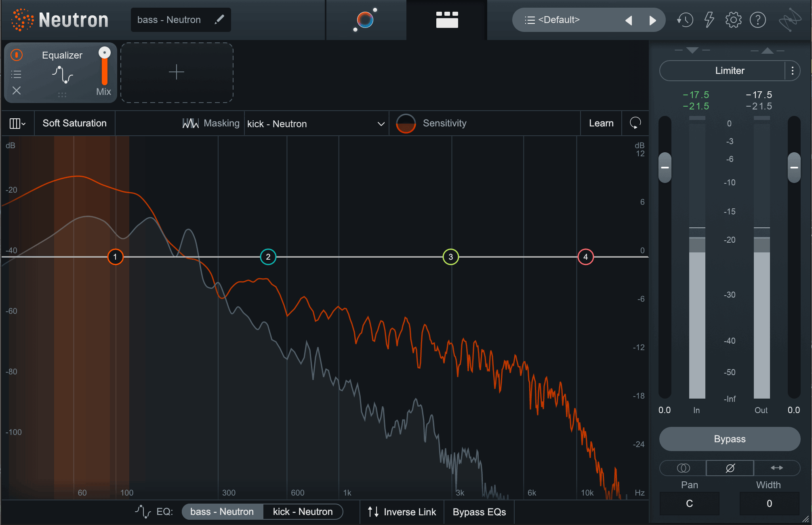Click the Equalizer curve icon in module

point(63,74)
